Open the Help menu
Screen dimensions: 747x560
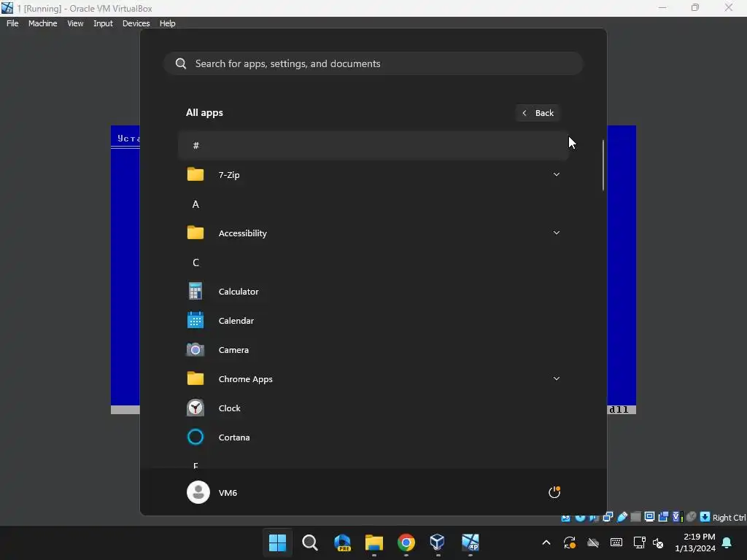tap(167, 23)
